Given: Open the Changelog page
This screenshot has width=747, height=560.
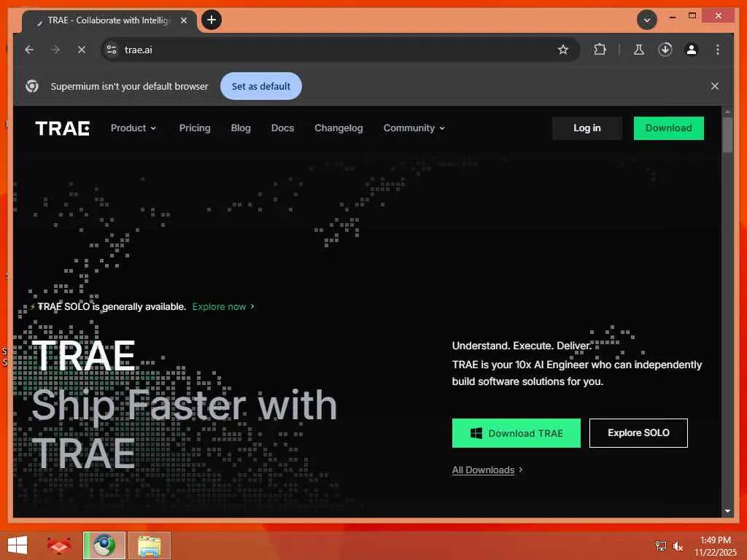Looking at the screenshot, I should pyautogui.click(x=338, y=128).
